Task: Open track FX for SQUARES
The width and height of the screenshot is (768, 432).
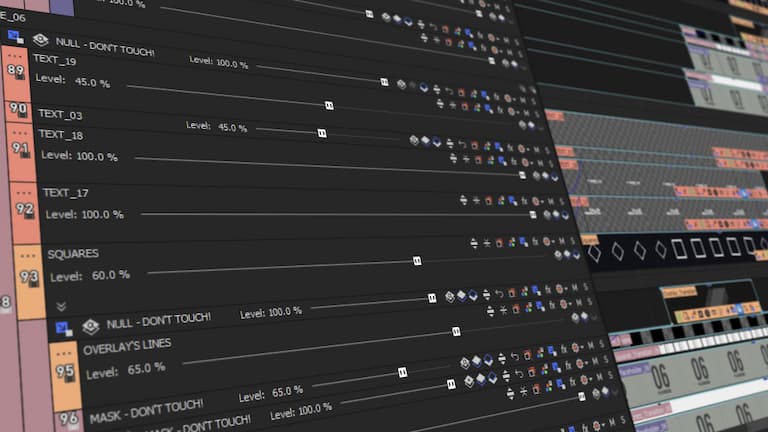Action: click(535, 241)
